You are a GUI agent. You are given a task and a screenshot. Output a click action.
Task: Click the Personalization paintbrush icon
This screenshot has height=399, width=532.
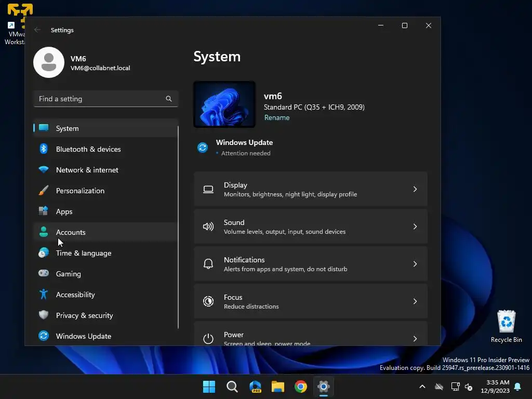(44, 190)
